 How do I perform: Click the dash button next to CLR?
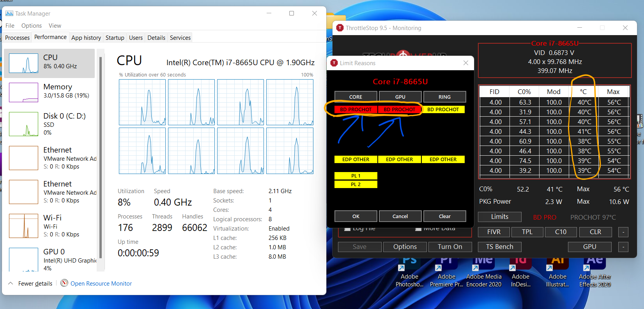623,232
